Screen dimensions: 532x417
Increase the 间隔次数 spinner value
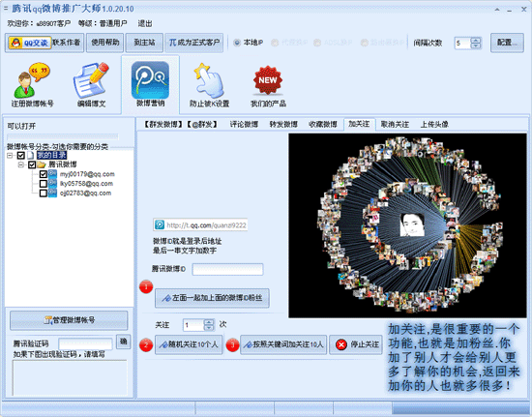pos(476,40)
